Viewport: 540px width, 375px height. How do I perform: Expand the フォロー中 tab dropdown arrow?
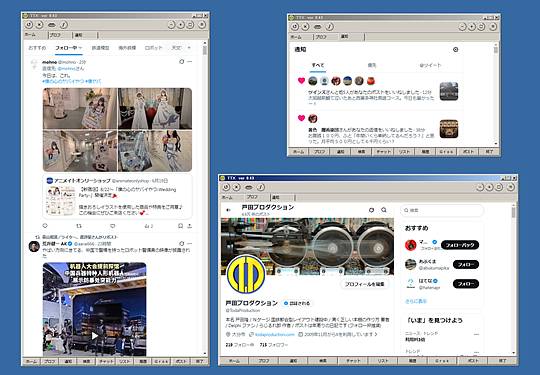(x=80, y=48)
